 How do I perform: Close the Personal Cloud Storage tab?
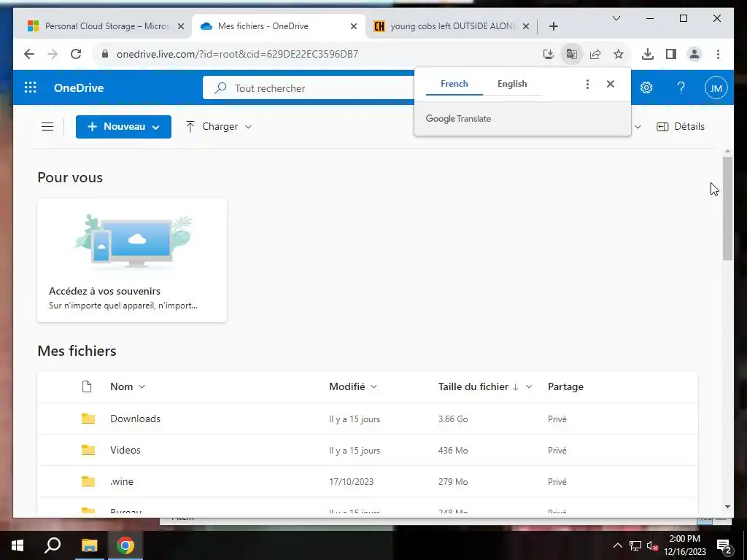click(x=181, y=26)
